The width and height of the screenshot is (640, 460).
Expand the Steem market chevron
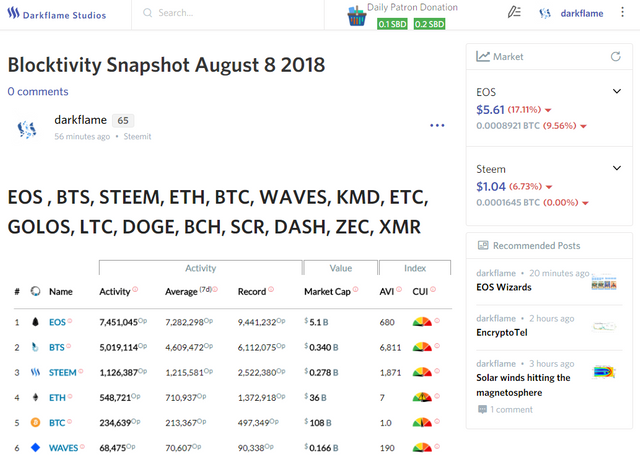(x=617, y=169)
